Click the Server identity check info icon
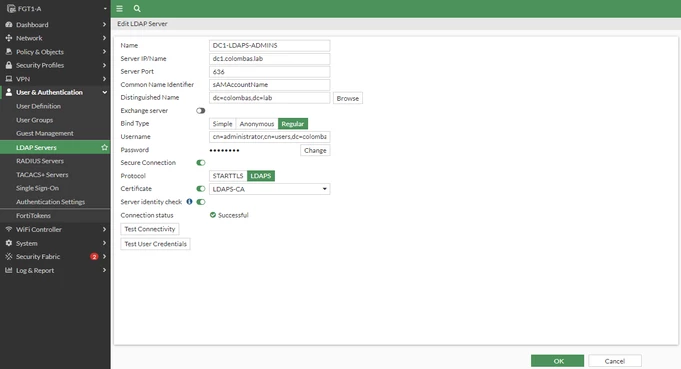681x369 pixels. (189, 201)
